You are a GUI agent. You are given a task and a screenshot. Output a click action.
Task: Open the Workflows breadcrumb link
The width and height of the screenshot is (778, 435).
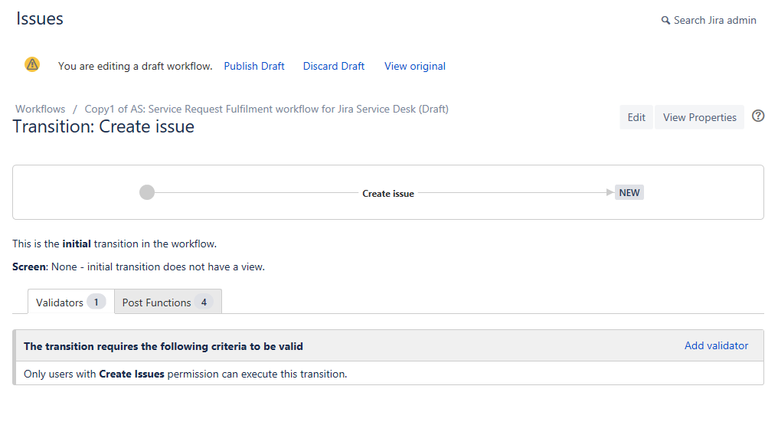[x=40, y=109]
